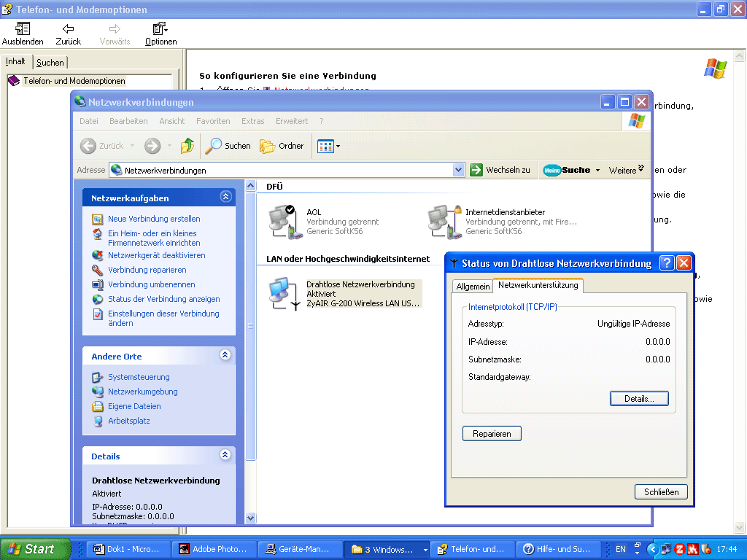The image size is (747, 560).
Task: Click the ? menu in Netzwerkverbindungen
Action: 322,121
